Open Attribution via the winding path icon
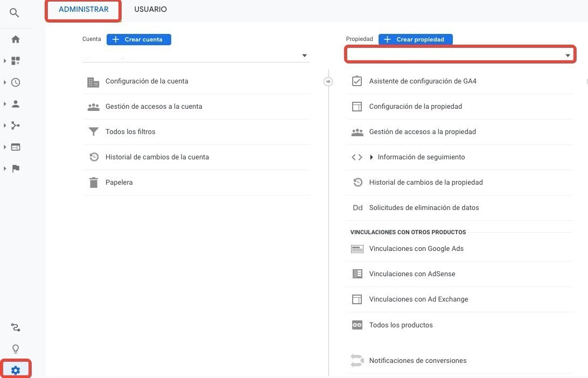 [15, 327]
